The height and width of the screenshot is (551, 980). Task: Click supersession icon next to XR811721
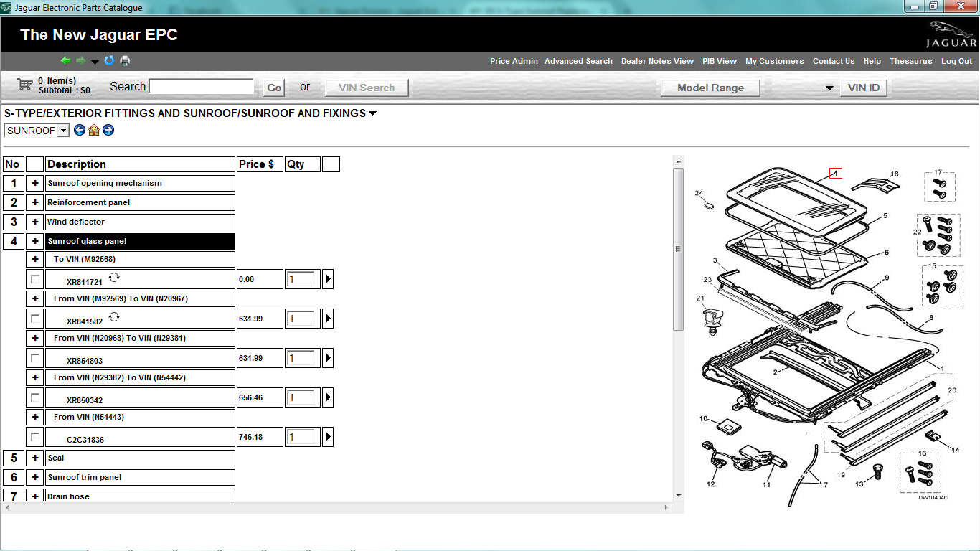point(114,278)
